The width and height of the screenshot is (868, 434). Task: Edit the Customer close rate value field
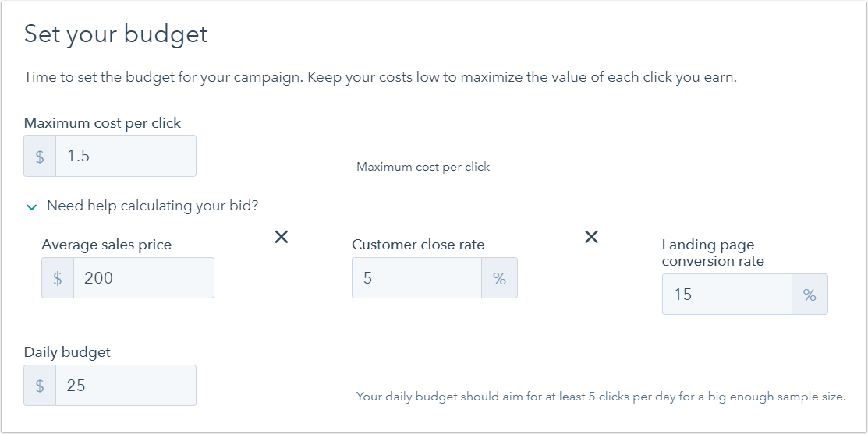[x=416, y=277]
